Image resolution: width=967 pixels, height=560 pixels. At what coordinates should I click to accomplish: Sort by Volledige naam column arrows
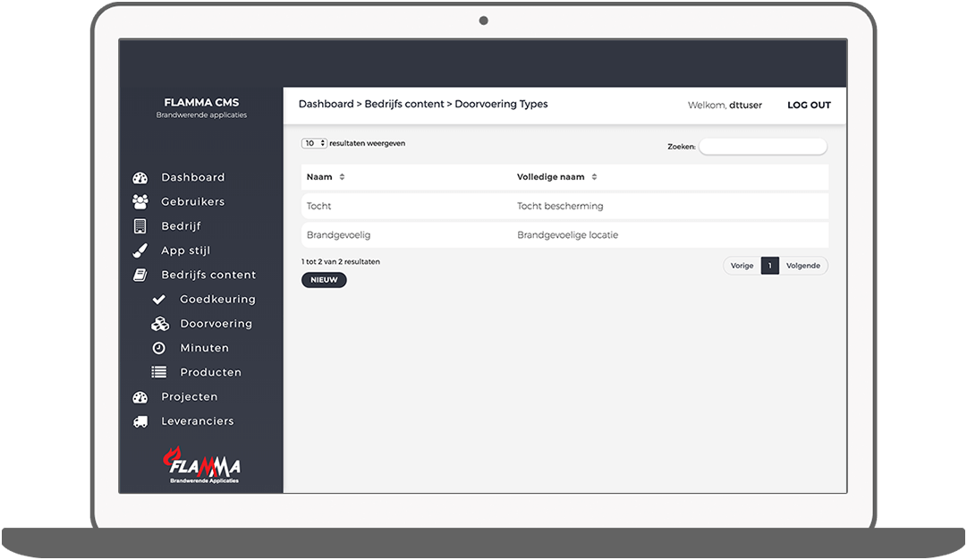click(595, 177)
